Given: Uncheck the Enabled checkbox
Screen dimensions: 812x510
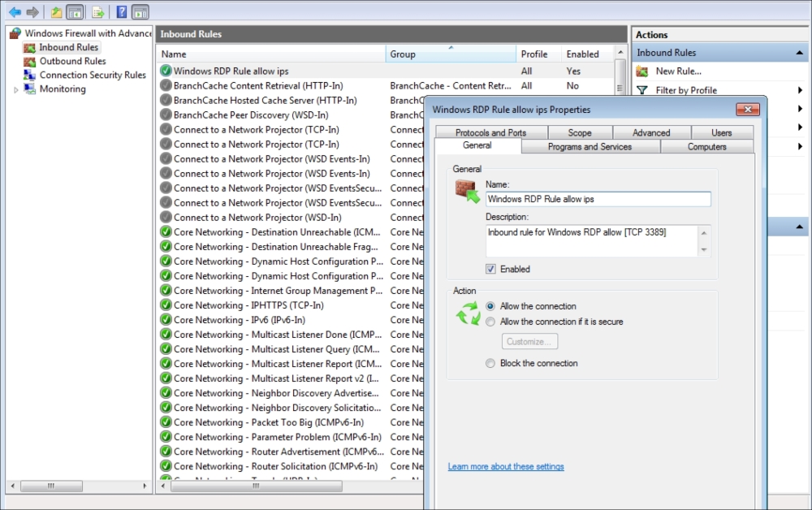Looking at the screenshot, I should tap(490, 269).
